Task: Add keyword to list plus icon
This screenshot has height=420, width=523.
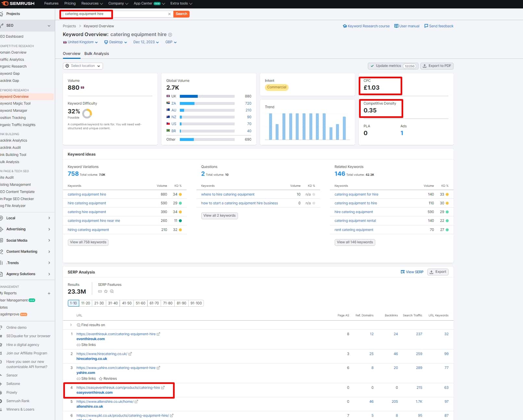Action: [x=170, y=35]
